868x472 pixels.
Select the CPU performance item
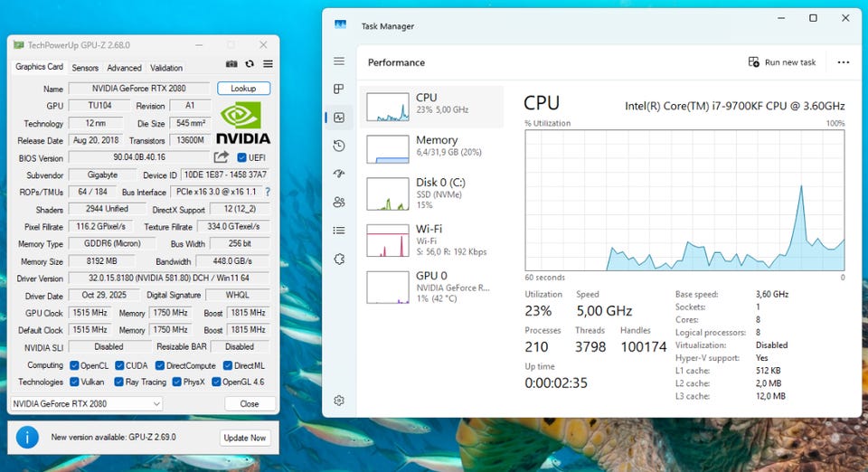tap(432, 107)
